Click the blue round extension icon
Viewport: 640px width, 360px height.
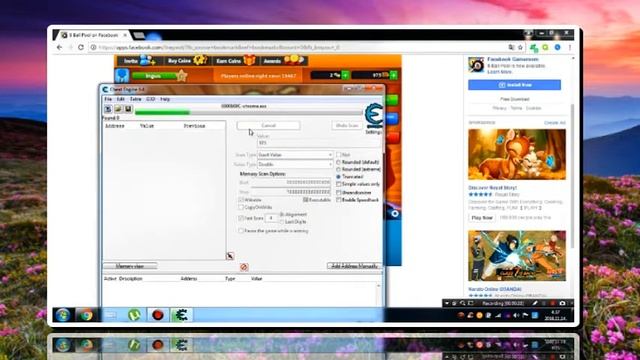558,47
